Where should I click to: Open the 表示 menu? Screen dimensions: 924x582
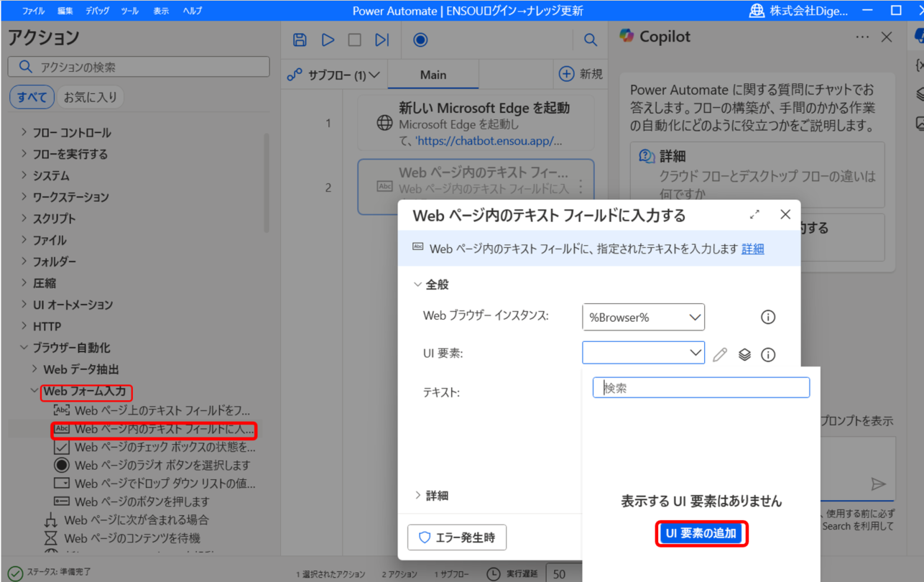click(161, 11)
